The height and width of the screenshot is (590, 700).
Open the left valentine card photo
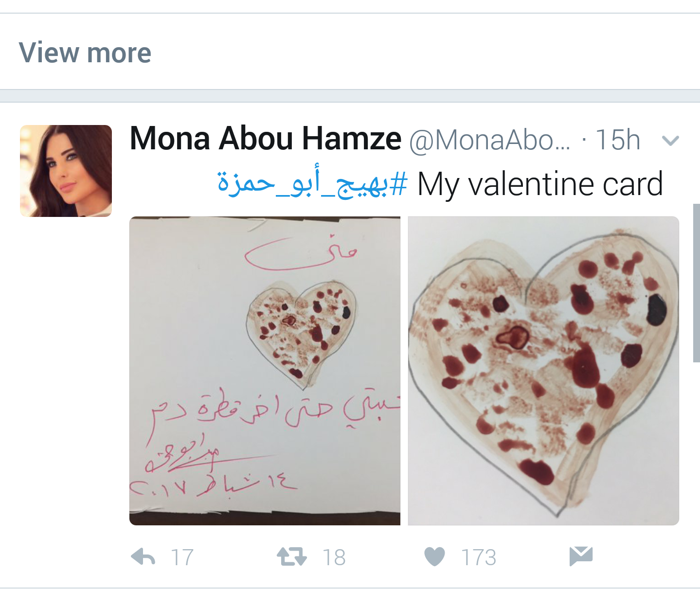click(x=265, y=371)
